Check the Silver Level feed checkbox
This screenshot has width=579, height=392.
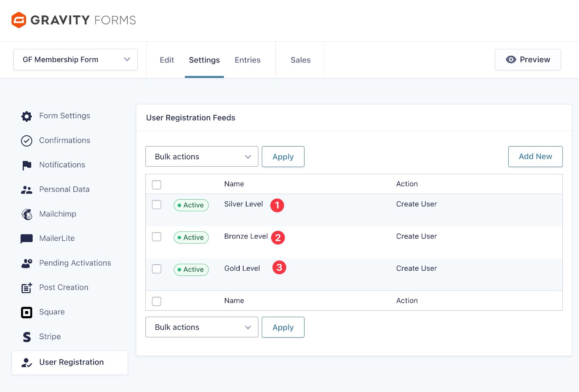157,204
